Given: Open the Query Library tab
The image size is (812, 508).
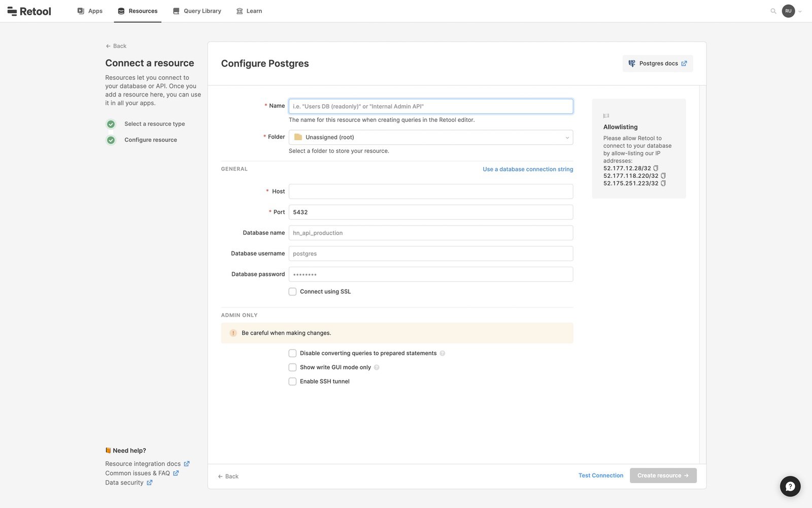Looking at the screenshot, I should click(197, 11).
